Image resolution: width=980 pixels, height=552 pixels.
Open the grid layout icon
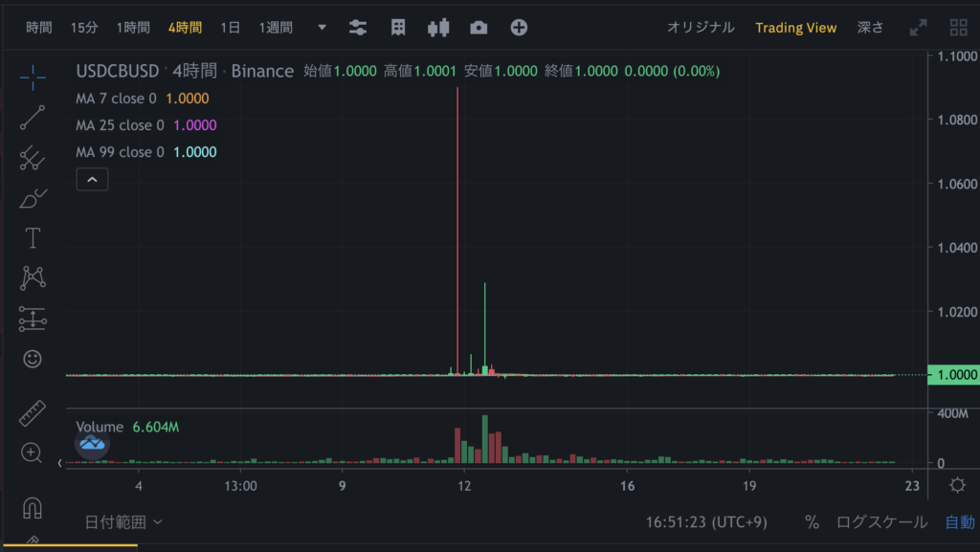pos(959,28)
